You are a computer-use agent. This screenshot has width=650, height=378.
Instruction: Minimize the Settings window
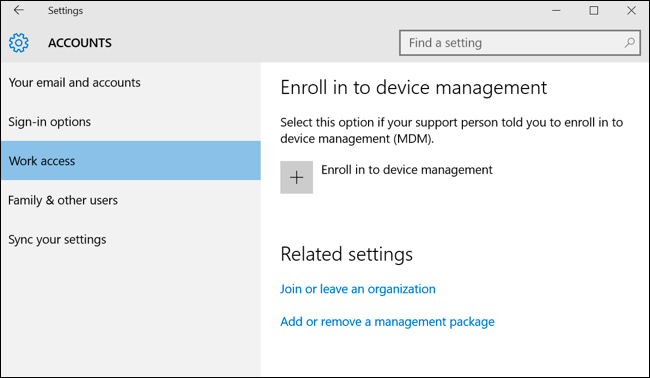[x=556, y=10]
